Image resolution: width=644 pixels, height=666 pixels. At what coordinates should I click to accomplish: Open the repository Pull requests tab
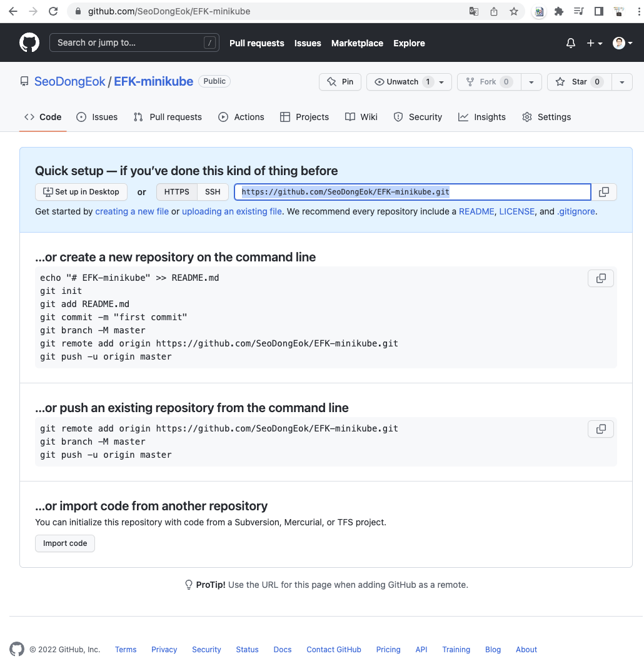[168, 117]
